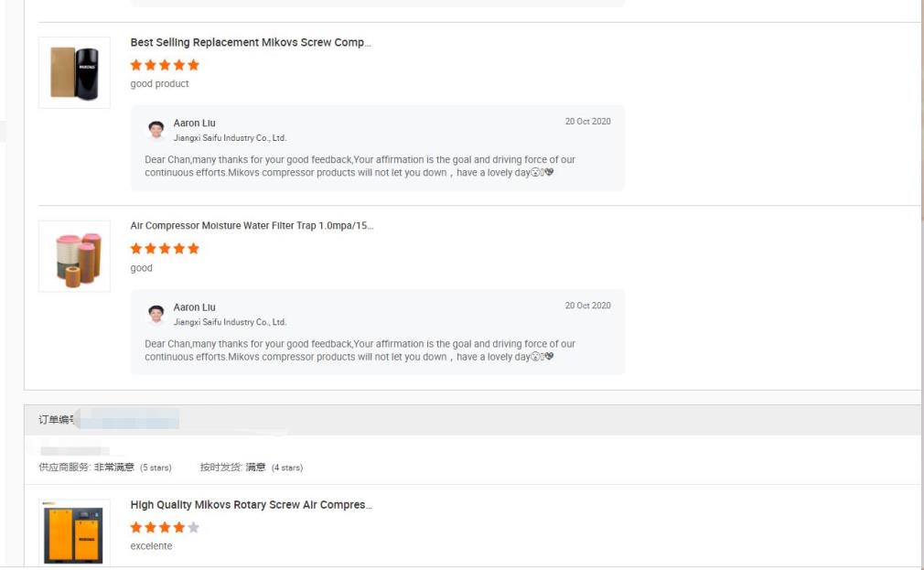The height and width of the screenshot is (570, 924).
Task: Open the orange screw compressor thumbnail
Action: point(74,533)
